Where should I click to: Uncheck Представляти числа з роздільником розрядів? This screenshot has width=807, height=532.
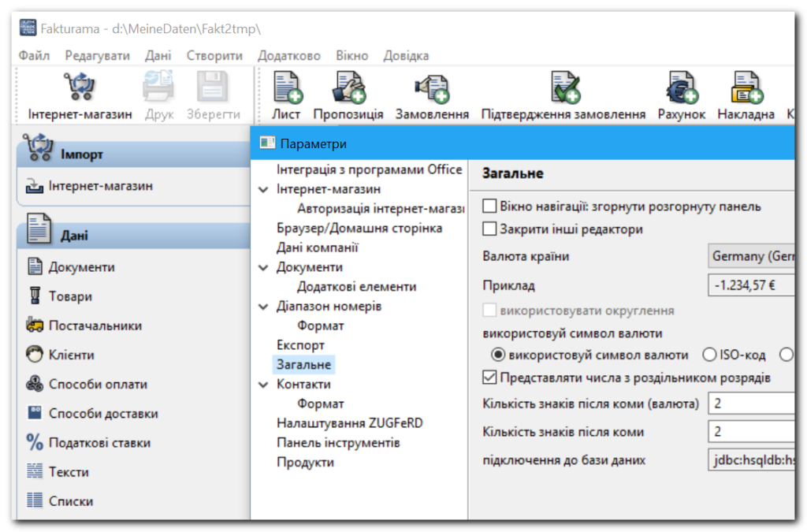pyautogui.click(x=489, y=378)
